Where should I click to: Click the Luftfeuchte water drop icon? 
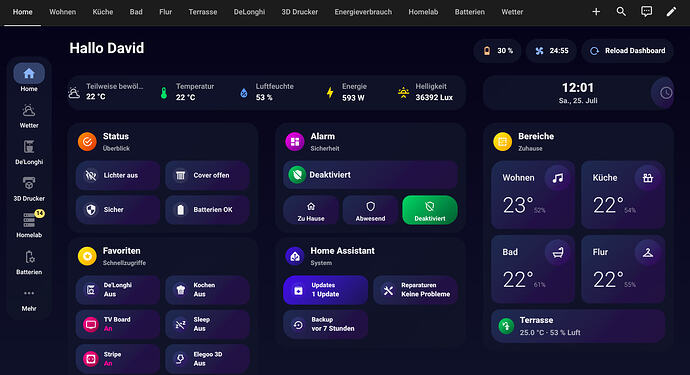point(243,92)
